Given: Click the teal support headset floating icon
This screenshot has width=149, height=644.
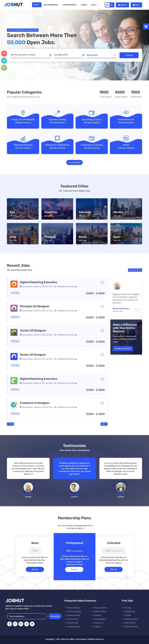Looking at the screenshot, I should pyautogui.click(x=4, y=60).
